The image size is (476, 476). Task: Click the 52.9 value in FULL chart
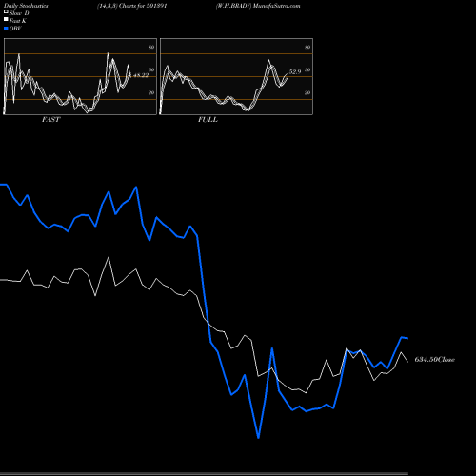(x=295, y=71)
